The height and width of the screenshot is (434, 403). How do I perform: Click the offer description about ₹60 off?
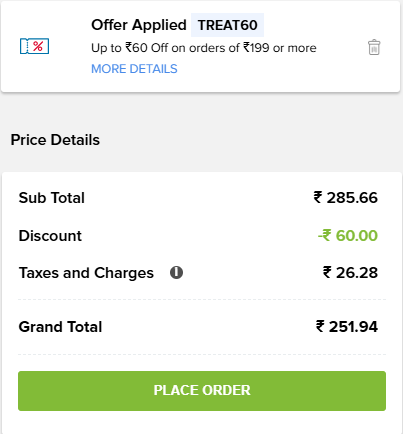click(x=204, y=48)
